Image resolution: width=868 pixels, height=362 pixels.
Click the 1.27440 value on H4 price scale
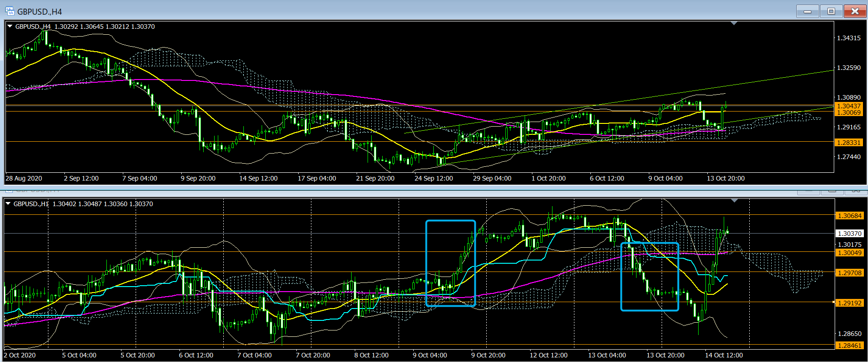(849, 157)
